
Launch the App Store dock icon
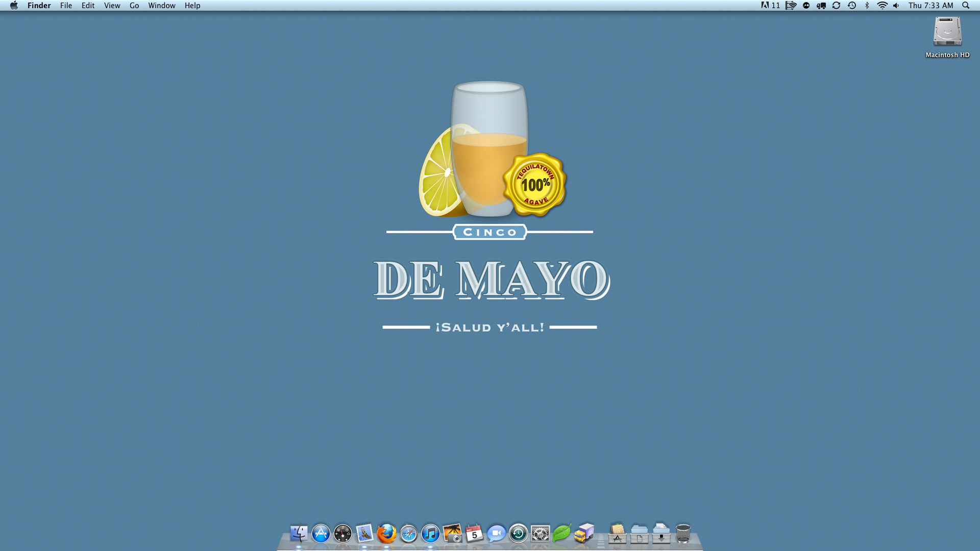click(x=321, y=534)
